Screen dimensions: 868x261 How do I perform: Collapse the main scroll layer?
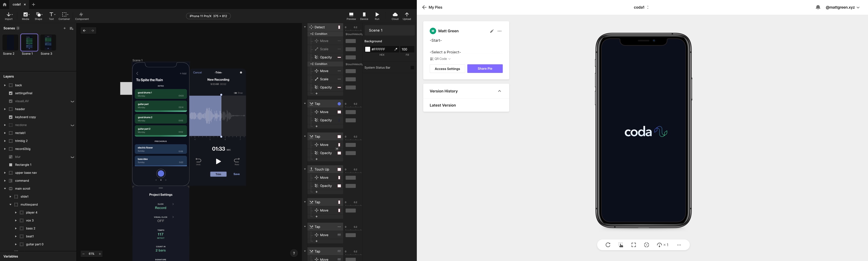click(5, 189)
